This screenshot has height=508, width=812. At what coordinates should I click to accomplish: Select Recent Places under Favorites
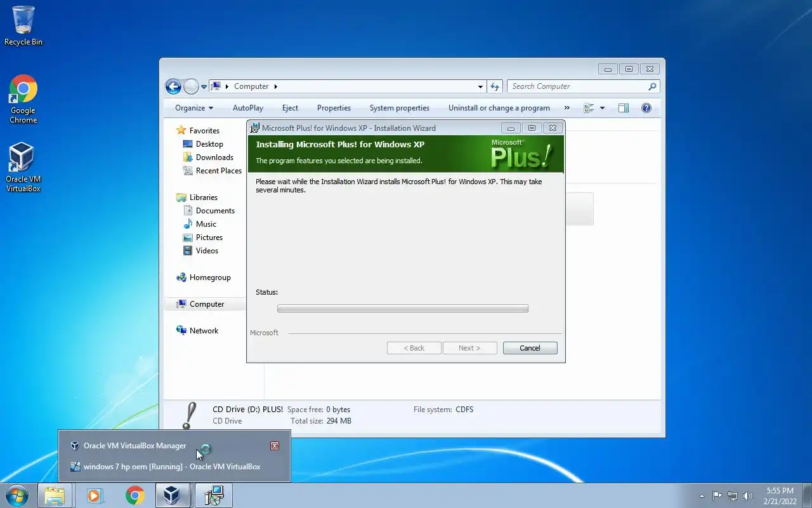(x=213, y=171)
